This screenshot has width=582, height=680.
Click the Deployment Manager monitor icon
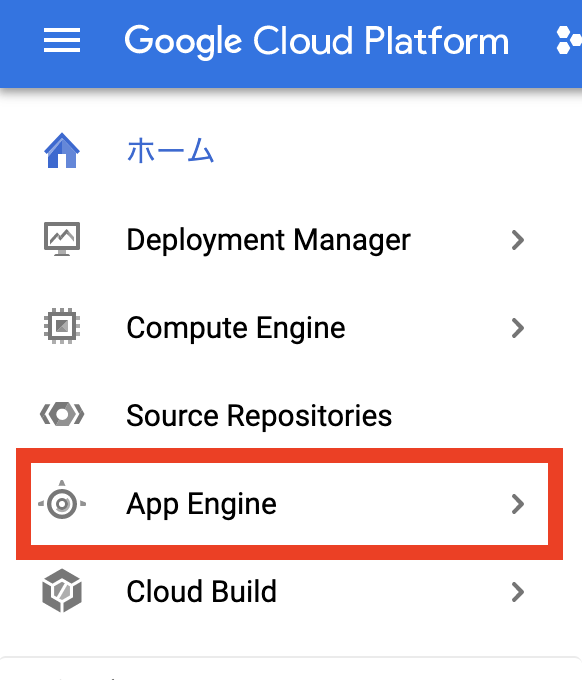click(x=62, y=239)
